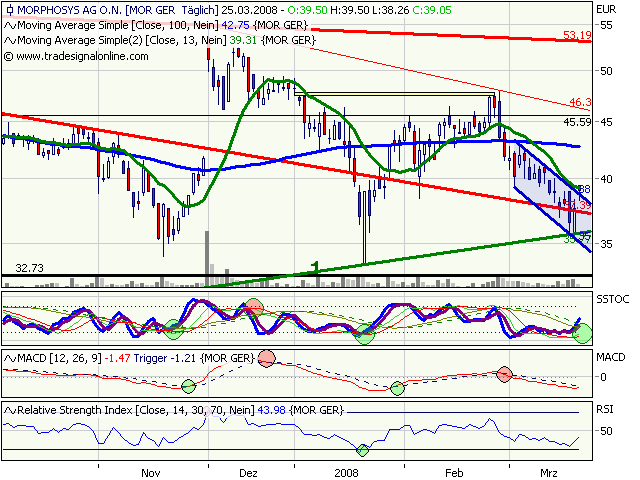Click the Mrz month label on time axis
This screenshot has width=640, height=480.
[549, 473]
